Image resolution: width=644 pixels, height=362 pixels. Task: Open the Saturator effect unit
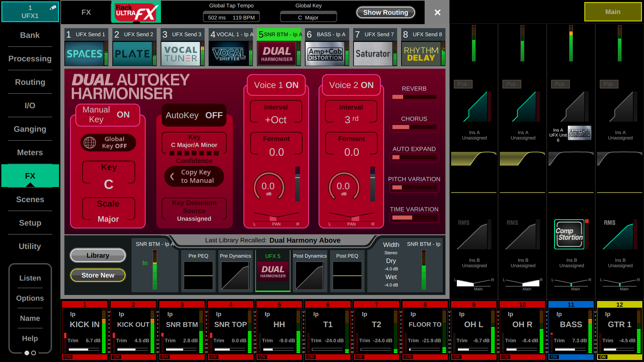pos(373,54)
